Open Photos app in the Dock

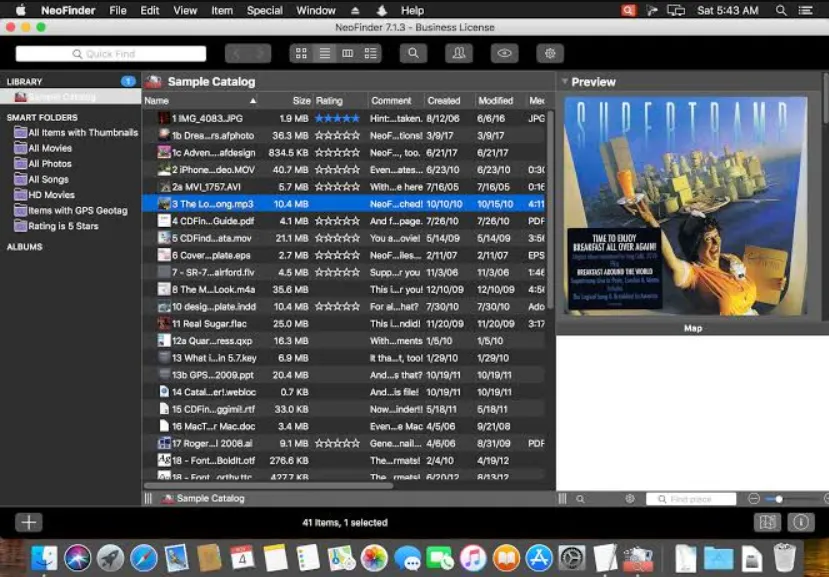(x=374, y=558)
